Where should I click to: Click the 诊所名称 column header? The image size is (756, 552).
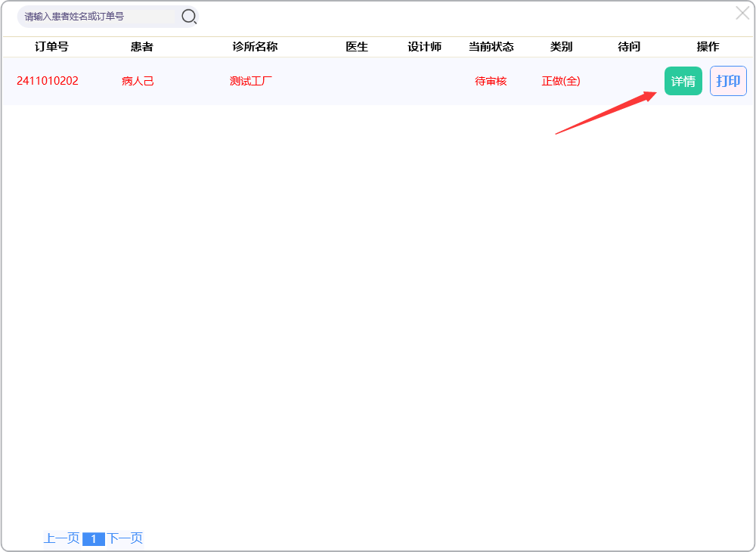(x=255, y=47)
